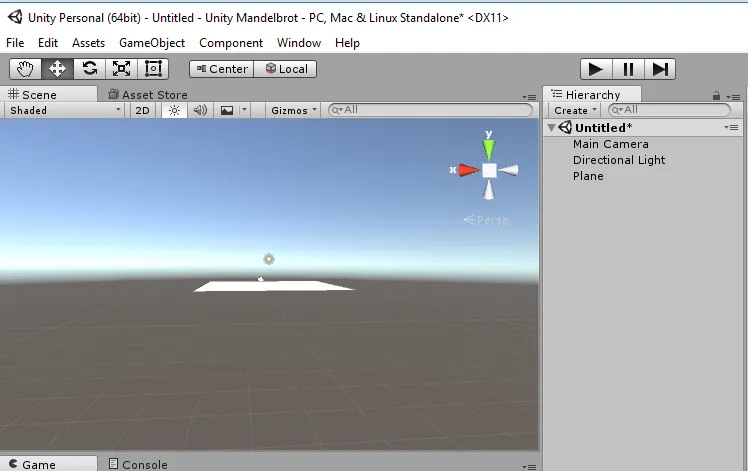Viewport: 748px width, 471px height.
Task: Collapse the Untitled scene foldout
Action: tap(552, 127)
